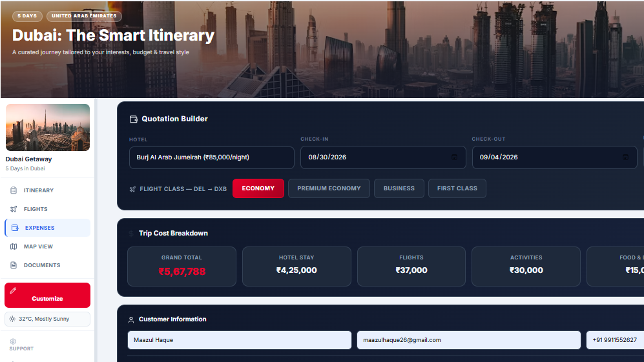Click the customer email input field

point(468,340)
